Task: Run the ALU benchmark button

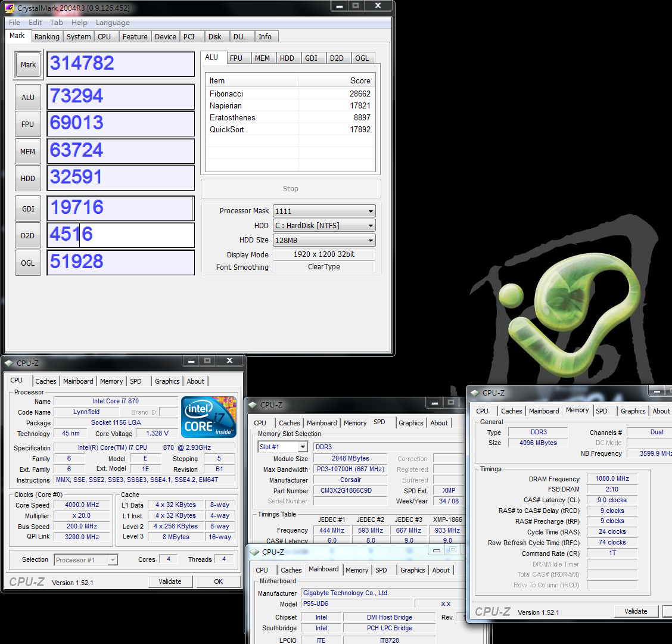Action: pos(28,97)
